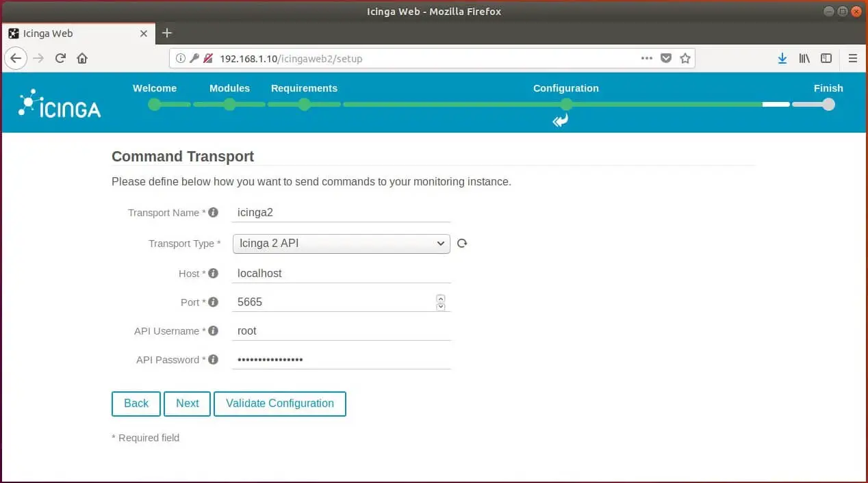Viewport: 868px width, 483px height.
Task: Open the Downloads arrow icon
Action: (x=782, y=58)
